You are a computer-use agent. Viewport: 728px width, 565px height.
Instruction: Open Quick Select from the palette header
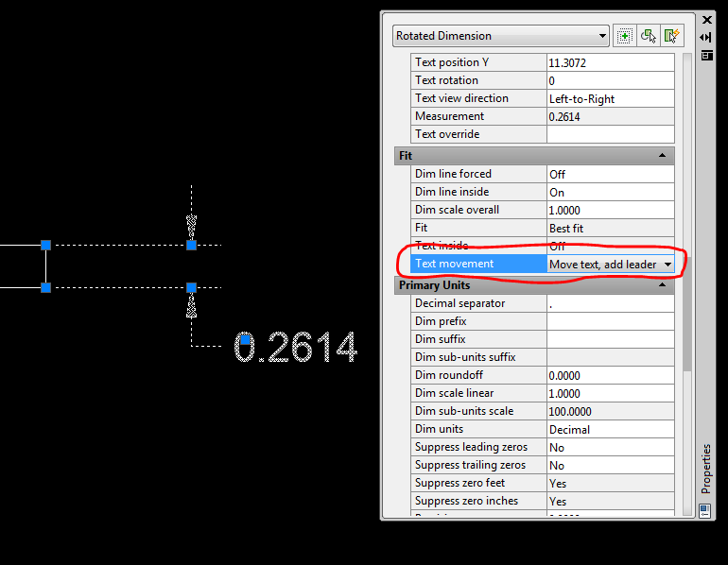click(671, 36)
